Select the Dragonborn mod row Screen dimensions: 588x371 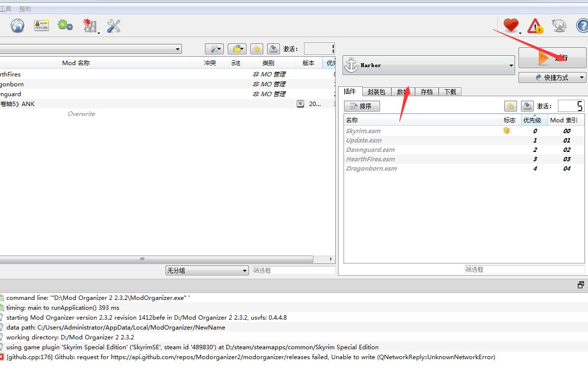[167, 84]
